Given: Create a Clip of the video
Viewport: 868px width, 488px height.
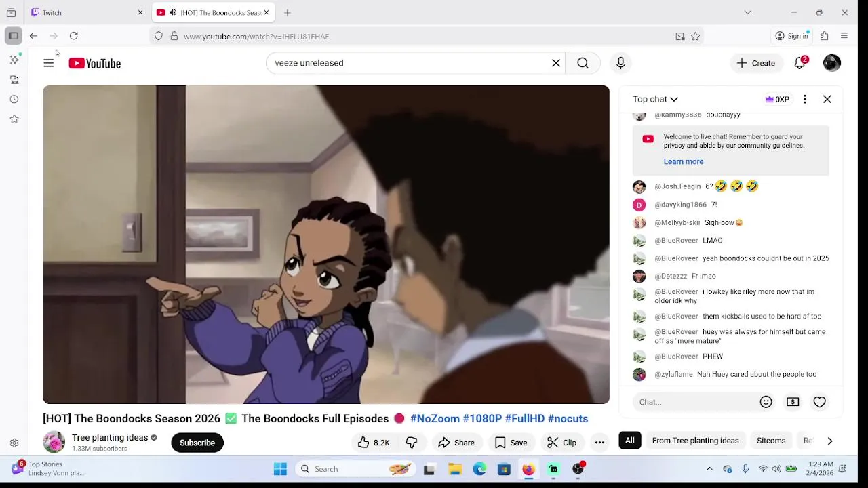Looking at the screenshot, I should pos(562,443).
